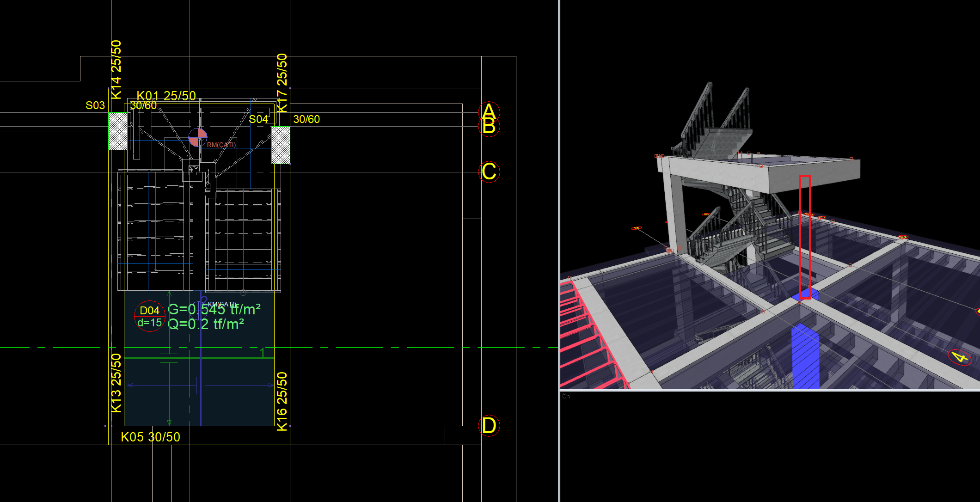The height and width of the screenshot is (502, 980).
Task: Click the axis B circle marker
Action: tap(489, 127)
